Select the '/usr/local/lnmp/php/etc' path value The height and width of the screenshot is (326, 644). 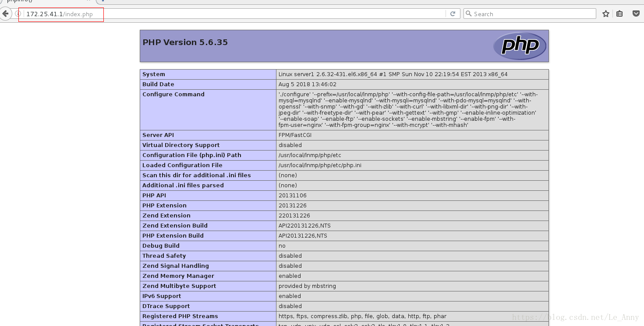click(x=310, y=155)
